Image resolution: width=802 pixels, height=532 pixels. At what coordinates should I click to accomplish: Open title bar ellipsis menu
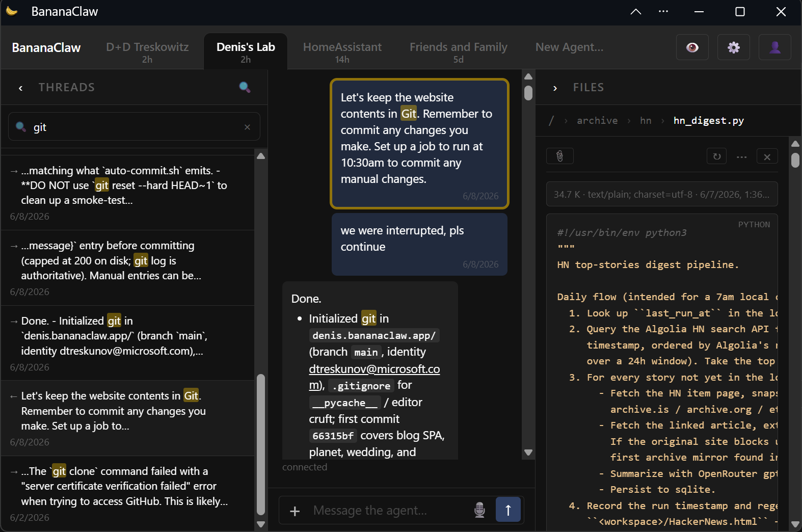click(x=663, y=11)
